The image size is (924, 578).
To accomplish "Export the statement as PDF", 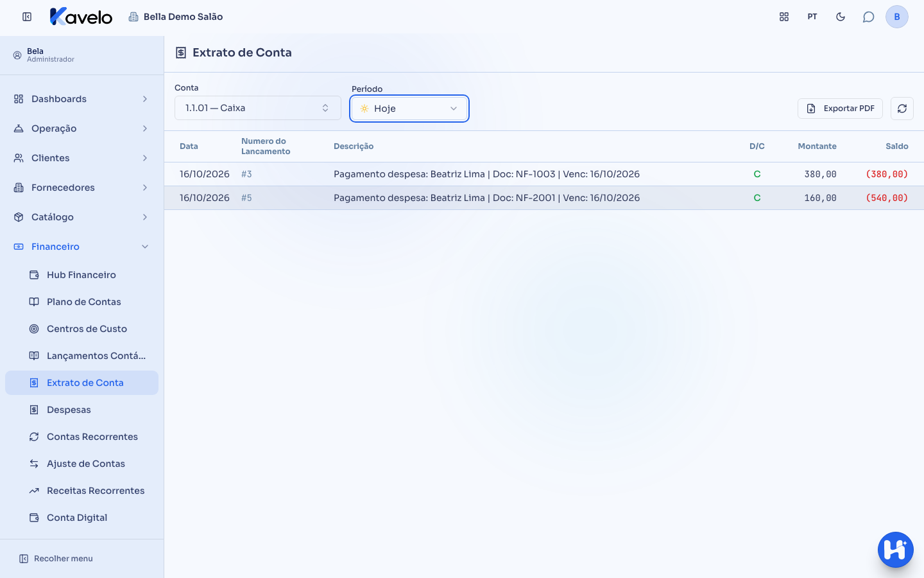I will 840,109.
